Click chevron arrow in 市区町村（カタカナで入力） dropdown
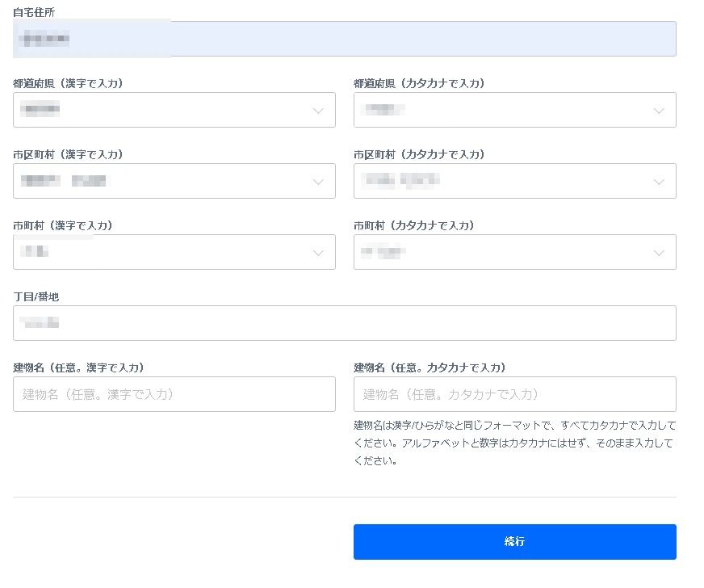The image size is (704, 588). pyautogui.click(x=659, y=182)
